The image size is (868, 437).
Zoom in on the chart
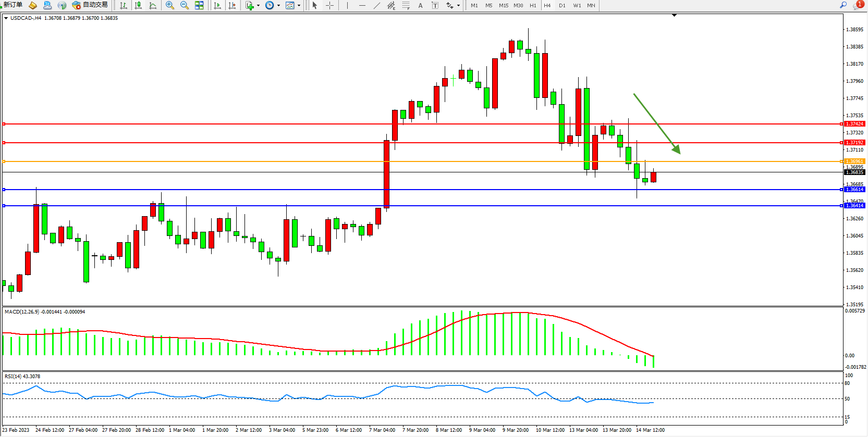pos(170,5)
